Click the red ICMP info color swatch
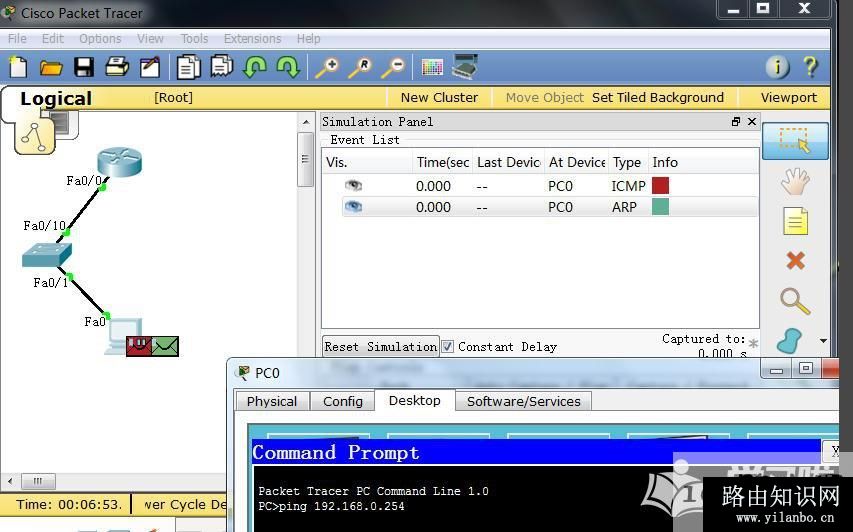853x532 pixels. pyautogui.click(x=660, y=185)
